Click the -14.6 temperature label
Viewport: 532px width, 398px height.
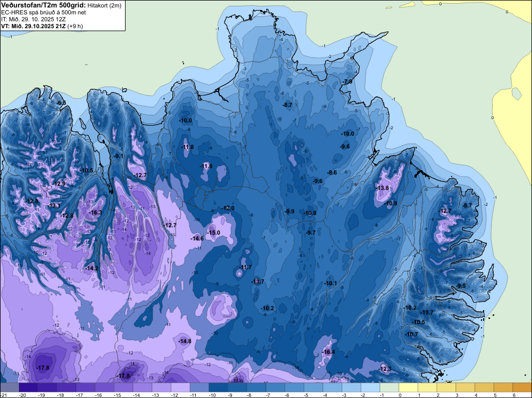(197, 238)
